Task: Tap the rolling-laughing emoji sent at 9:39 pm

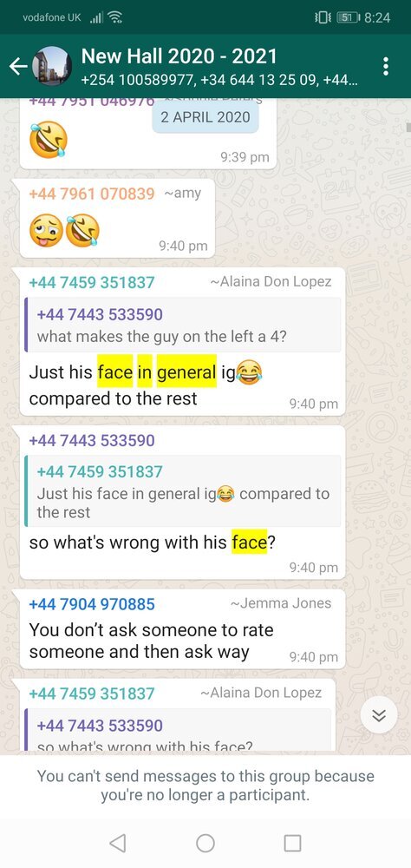Action: [x=49, y=138]
